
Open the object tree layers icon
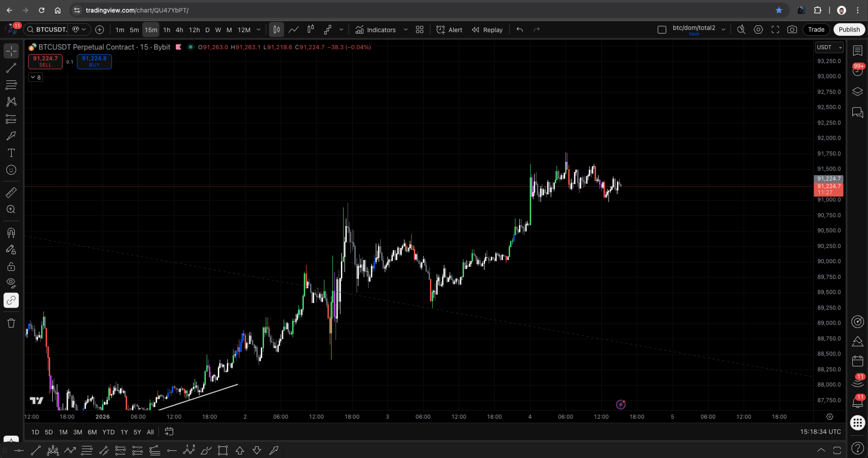coord(858,92)
